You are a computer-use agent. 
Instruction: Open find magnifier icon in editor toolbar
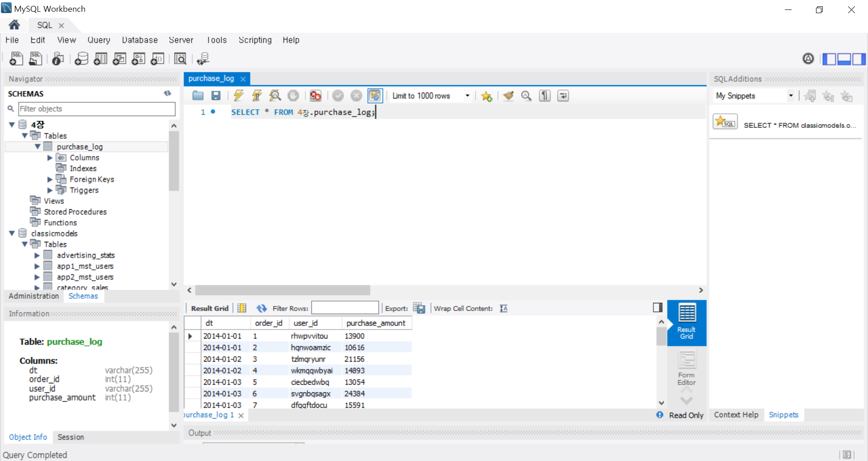click(526, 95)
